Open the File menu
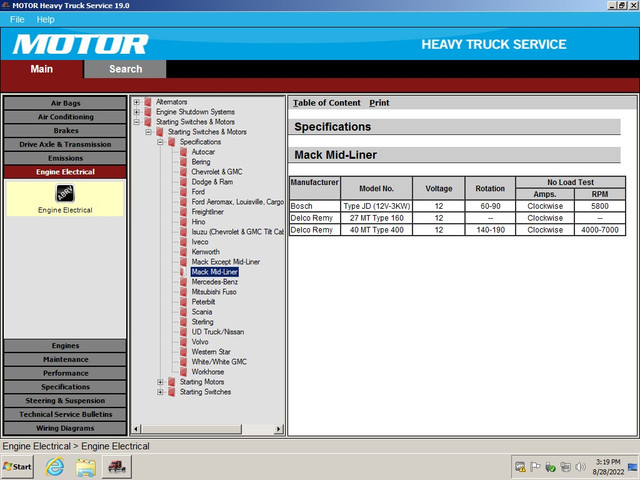This screenshot has height=480, width=640. pyautogui.click(x=17, y=20)
